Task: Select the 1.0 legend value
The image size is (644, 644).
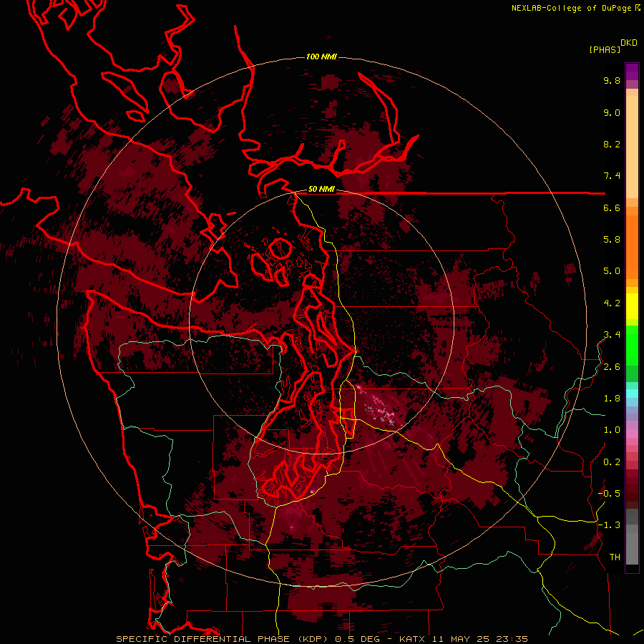Action: tap(612, 430)
